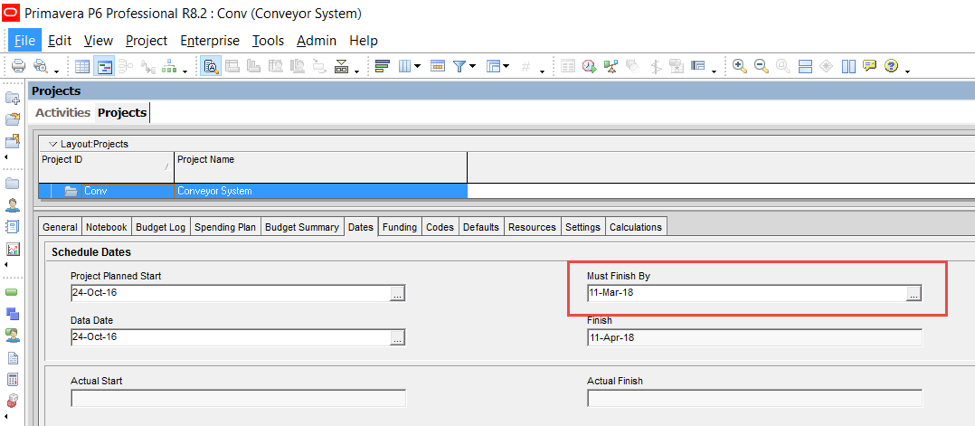Click browse button beside Must Finish By
This screenshot has width=975, height=426.
click(x=913, y=294)
